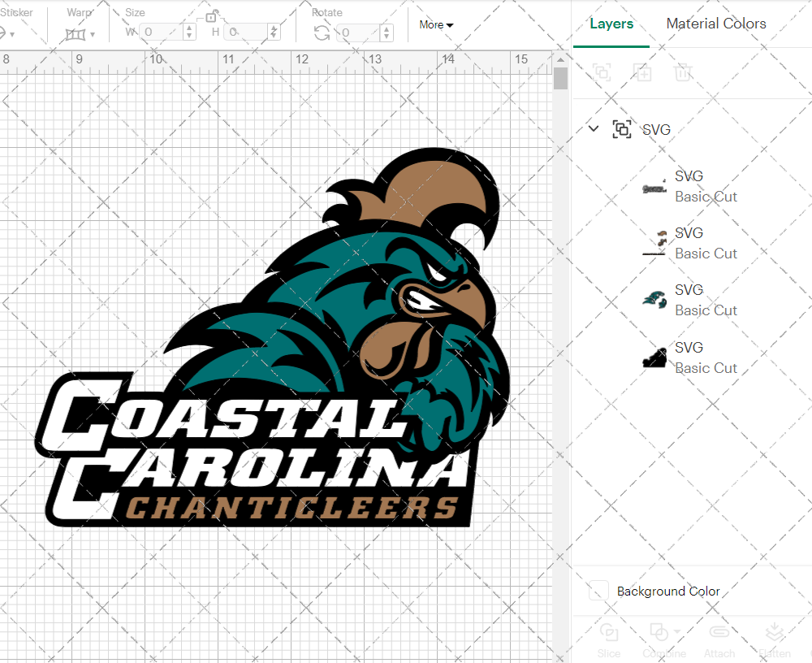Switch to the Material Colors tab
This screenshot has height=663, width=812.
(x=716, y=24)
